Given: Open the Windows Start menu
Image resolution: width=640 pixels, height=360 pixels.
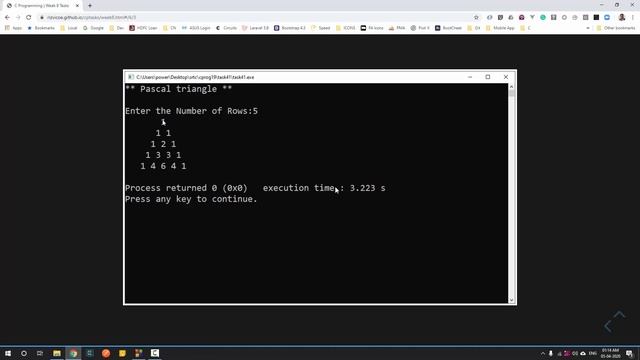Looking at the screenshot, I should (8, 353).
